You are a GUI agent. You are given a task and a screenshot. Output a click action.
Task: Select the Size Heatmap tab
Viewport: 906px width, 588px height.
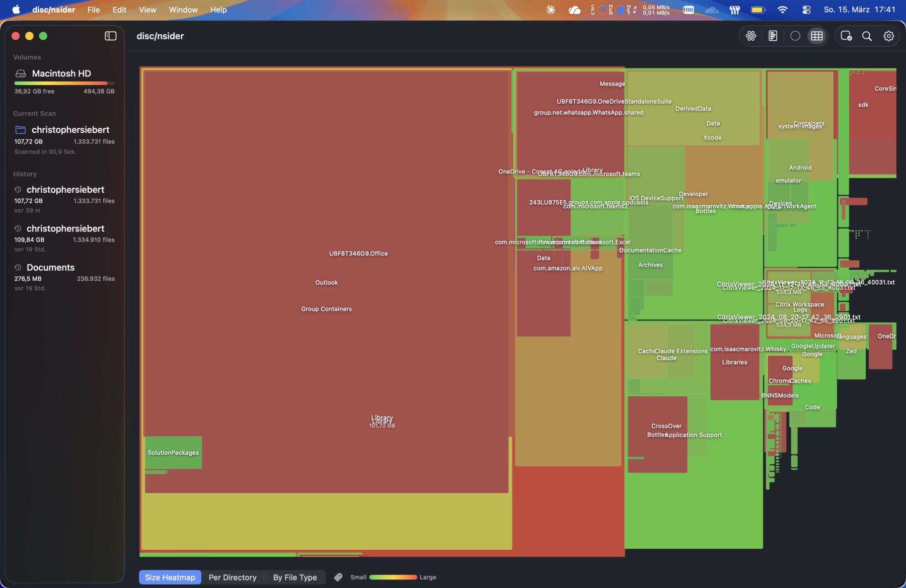click(170, 577)
